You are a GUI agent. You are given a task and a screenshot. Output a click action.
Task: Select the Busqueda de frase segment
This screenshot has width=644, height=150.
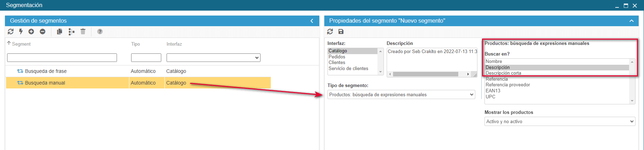(46, 71)
